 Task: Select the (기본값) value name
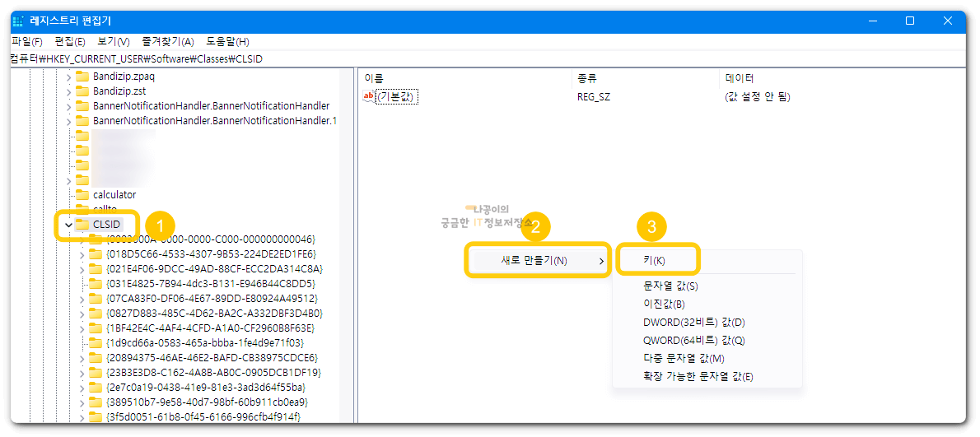(398, 97)
